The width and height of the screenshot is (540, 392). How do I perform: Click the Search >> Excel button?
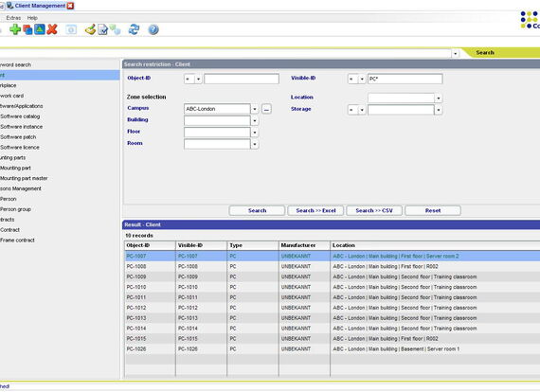point(315,210)
